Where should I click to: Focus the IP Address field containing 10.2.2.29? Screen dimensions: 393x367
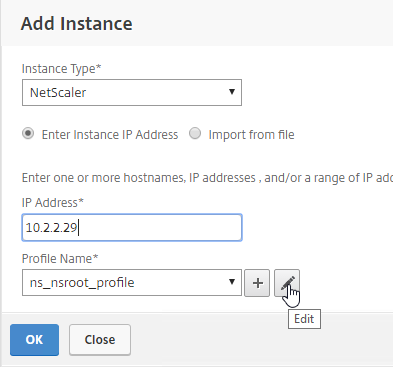(132, 228)
